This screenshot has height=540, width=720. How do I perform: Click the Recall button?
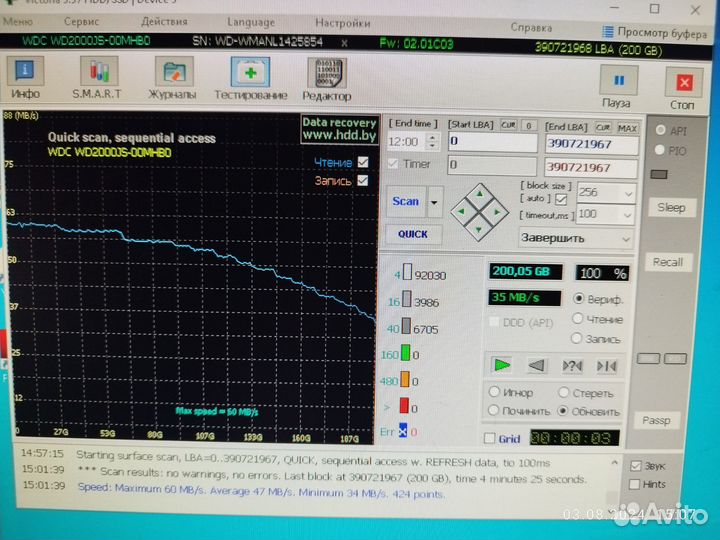coord(668,262)
